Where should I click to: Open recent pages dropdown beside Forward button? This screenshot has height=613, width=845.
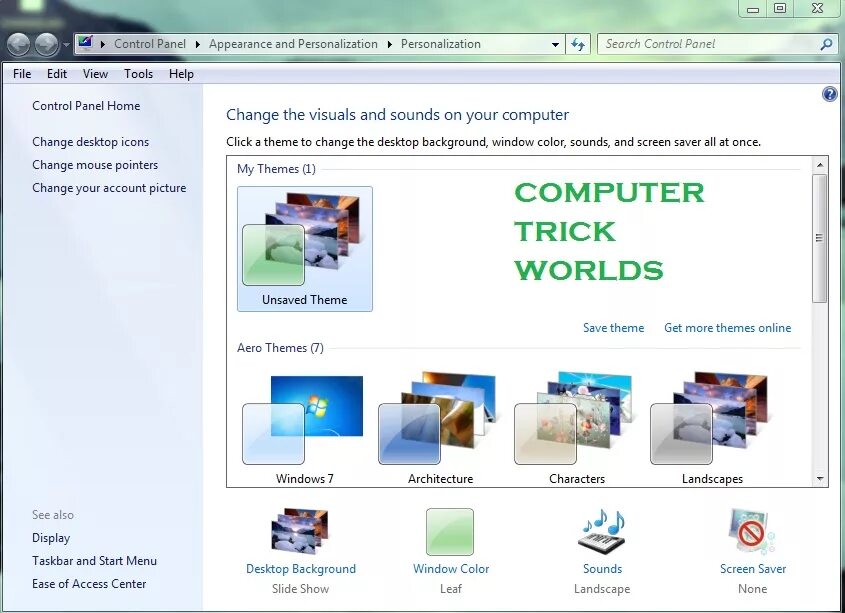tap(66, 45)
